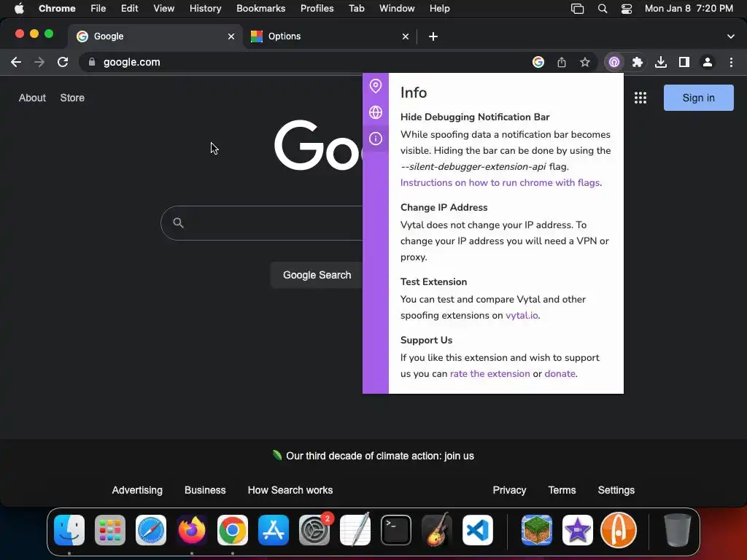Open the File menu
The width and height of the screenshot is (747, 560).
tap(98, 9)
